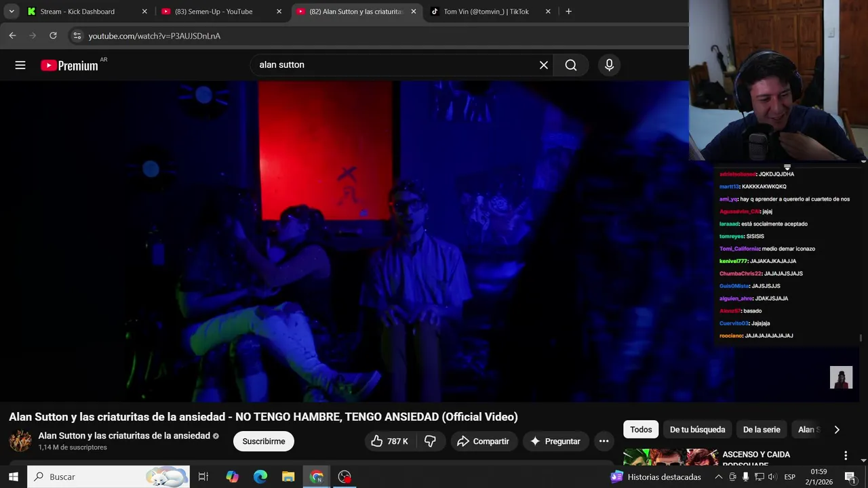The height and width of the screenshot is (488, 868).
Task: Subscribe with the Suscribirme button
Action: tap(264, 441)
